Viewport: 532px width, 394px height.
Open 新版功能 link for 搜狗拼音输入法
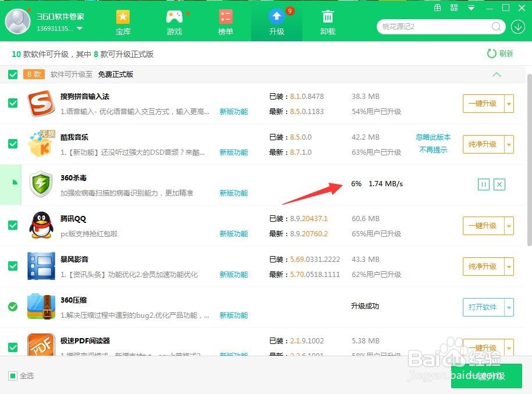click(234, 111)
